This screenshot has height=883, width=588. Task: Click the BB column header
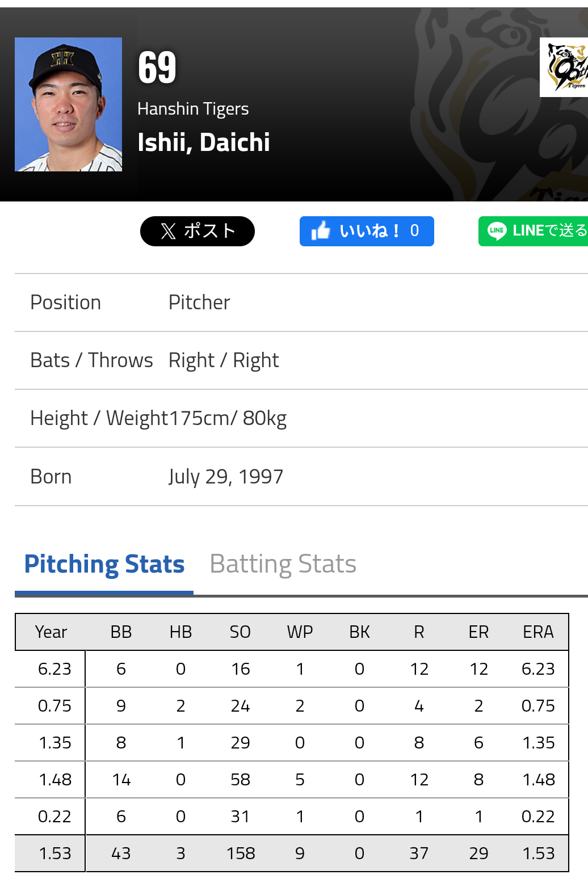[121, 632]
